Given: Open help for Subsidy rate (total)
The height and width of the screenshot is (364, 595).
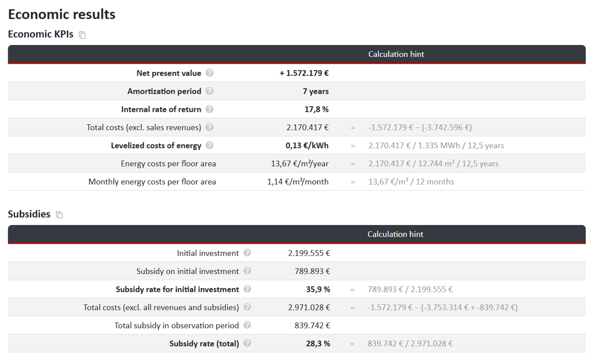Looking at the screenshot, I should coord(247,343).
